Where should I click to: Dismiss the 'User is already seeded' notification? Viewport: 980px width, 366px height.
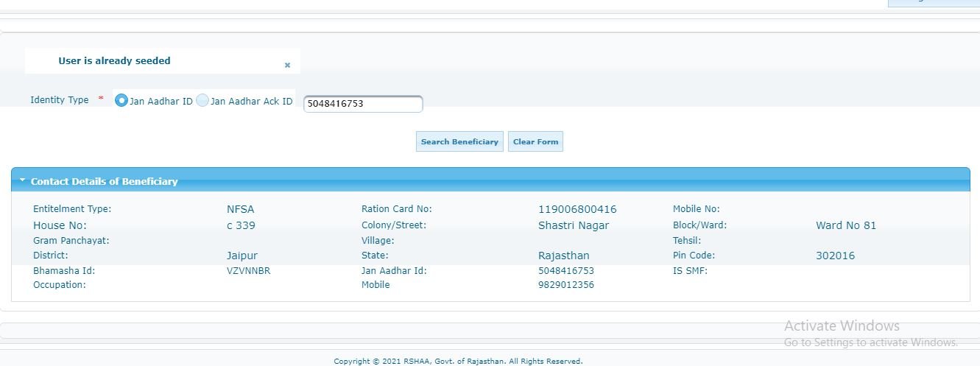287,66
